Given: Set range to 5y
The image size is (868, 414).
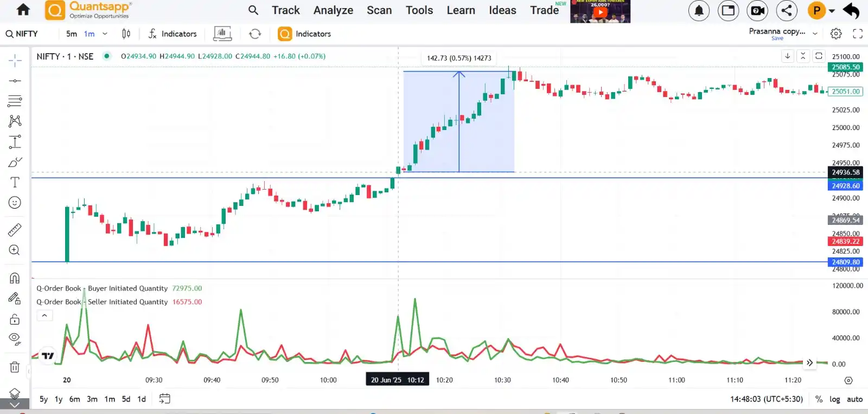Looking at the screenshot, I should 43,399.
